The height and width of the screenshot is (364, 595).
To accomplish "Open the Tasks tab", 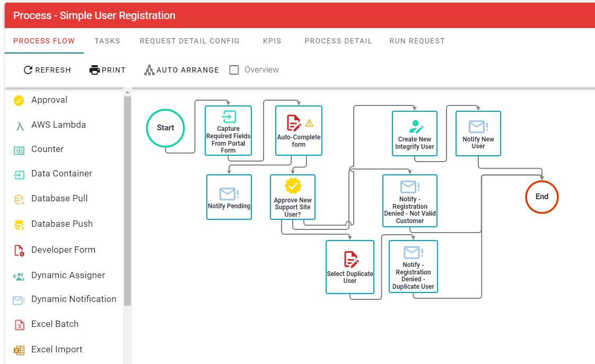I will [108, 41].
